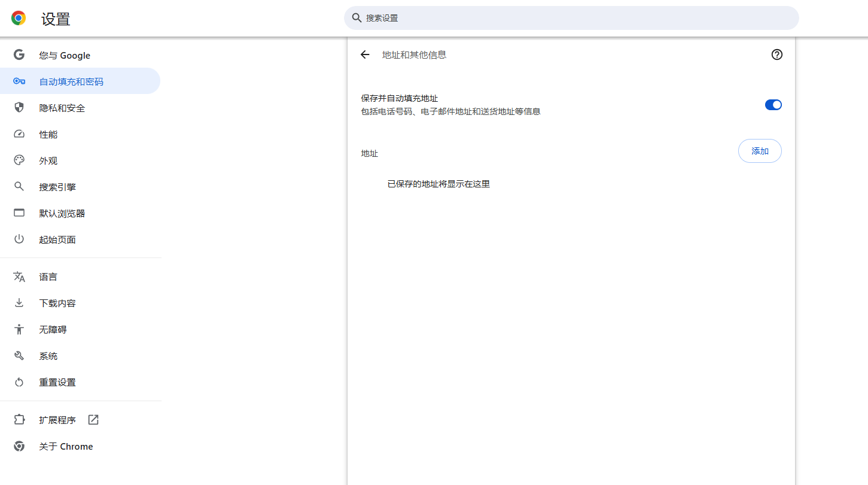Click the power icon for 起始页面
Screen dimensions: 868x485
pyautogui.click(x=19, y=240)
